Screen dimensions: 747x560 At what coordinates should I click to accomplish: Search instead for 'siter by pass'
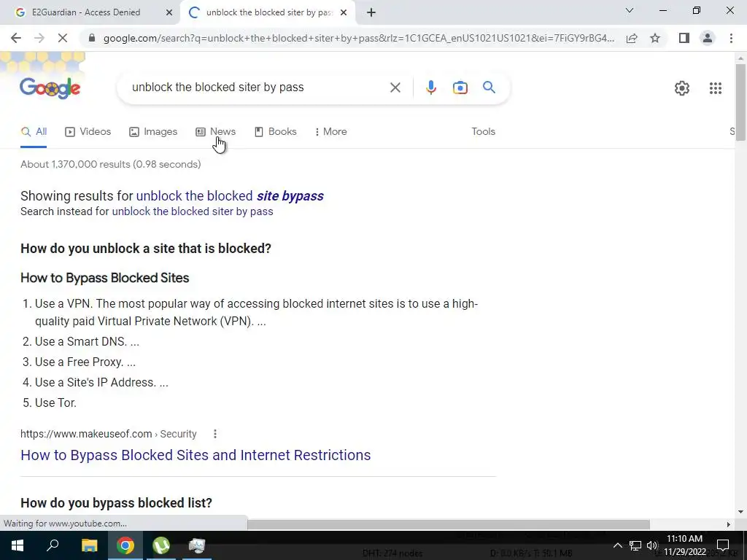(193, 211)
